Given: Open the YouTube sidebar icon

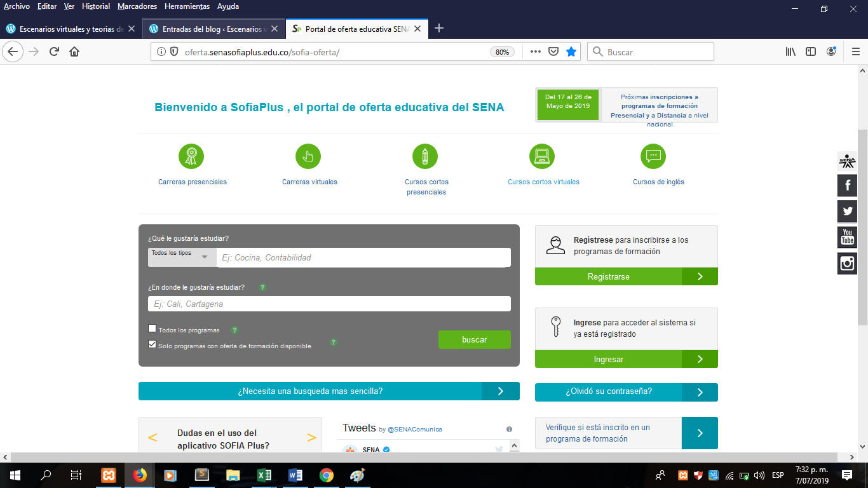Looking at the screenshot, I should [847, 238].
